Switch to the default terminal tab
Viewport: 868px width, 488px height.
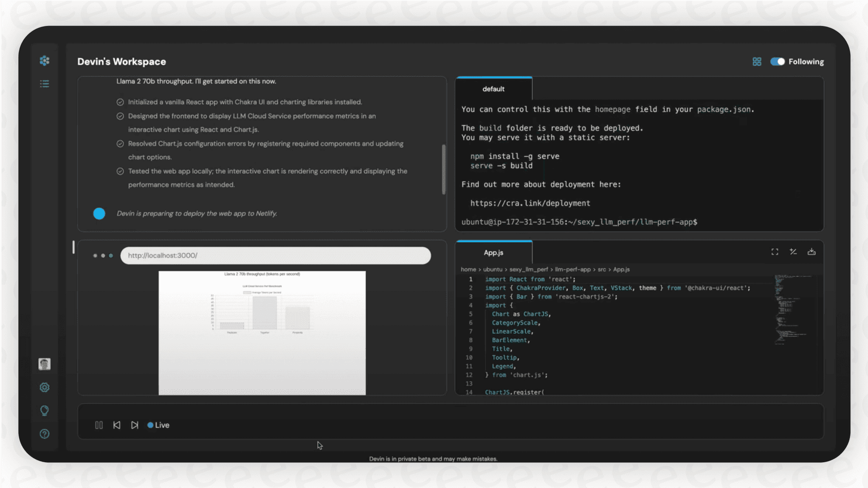[493, 88]
